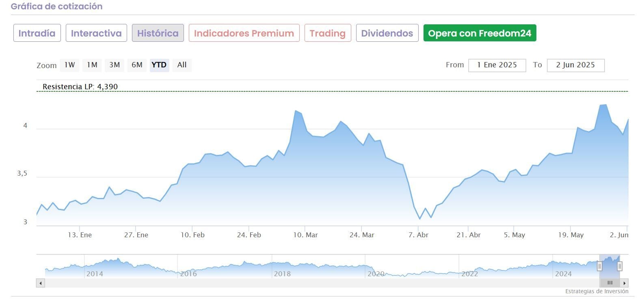Click the navigator's right range handle
This screenshot has width=644, height=305.
[620, 266]
